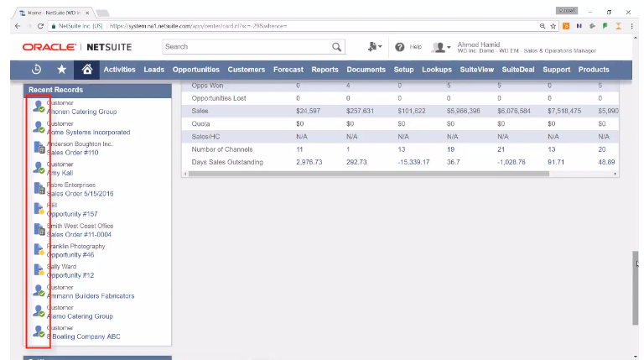Click the Boating Company ABC customer icon
Viewport: 644px width, 360px height.
pos(39,331)
